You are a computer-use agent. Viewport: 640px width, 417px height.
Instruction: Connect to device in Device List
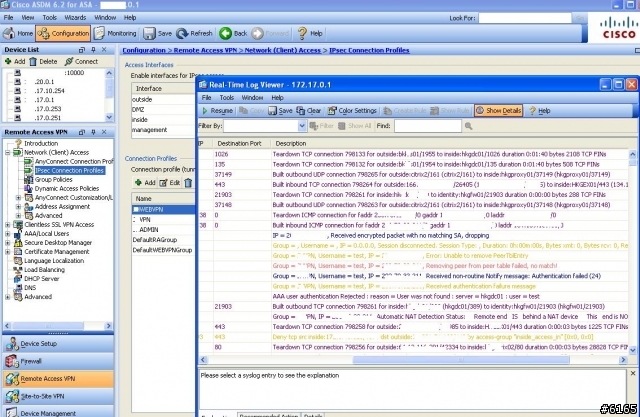pyautogui.click(x=81, y=62)
